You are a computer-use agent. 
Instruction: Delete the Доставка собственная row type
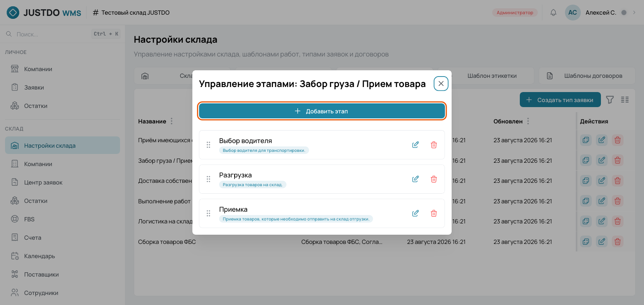point(618,181)
